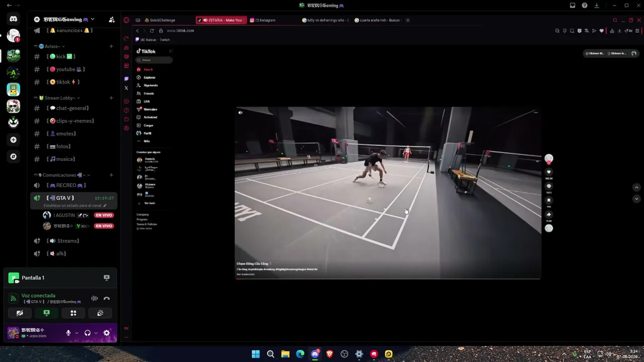Screen dimensions: 644x362
Task: Click Establece un estado para el canal
Action: click(75, 206)
